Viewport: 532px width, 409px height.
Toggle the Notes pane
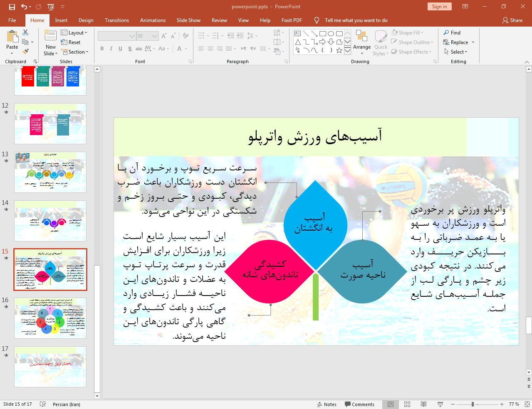(x=327, y=404)
